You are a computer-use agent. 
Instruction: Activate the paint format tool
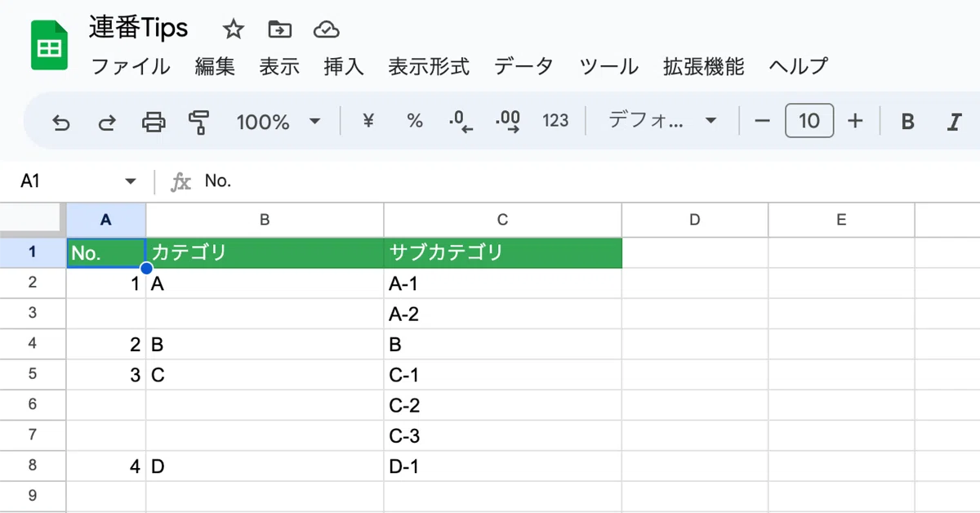(198, 122)
